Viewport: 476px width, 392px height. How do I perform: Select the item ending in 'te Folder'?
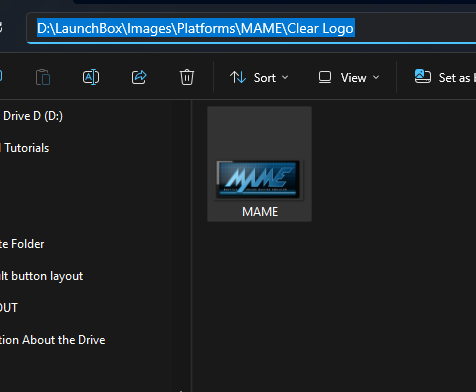pos(22,244)
